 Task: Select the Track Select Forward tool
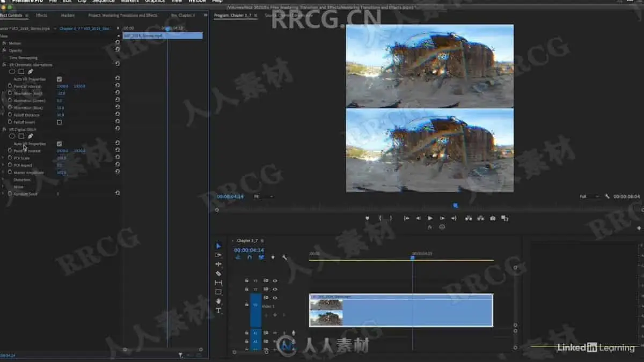tap(218, 255)
